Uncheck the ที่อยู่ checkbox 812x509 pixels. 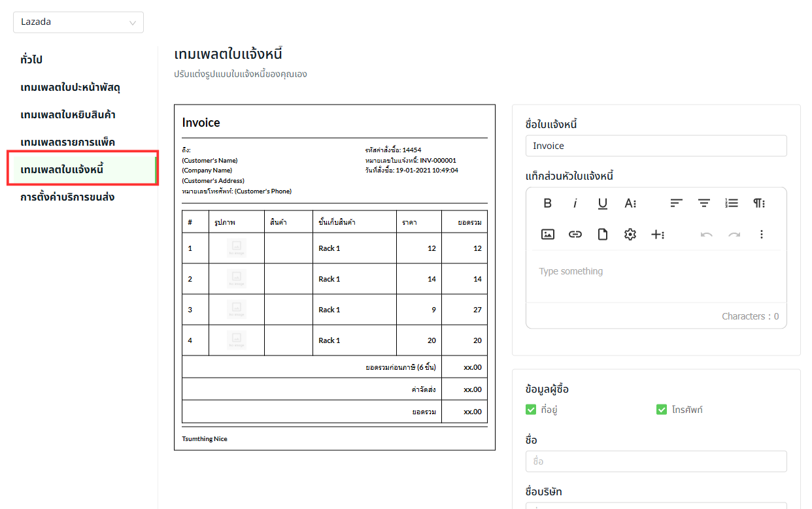[531, 410]
